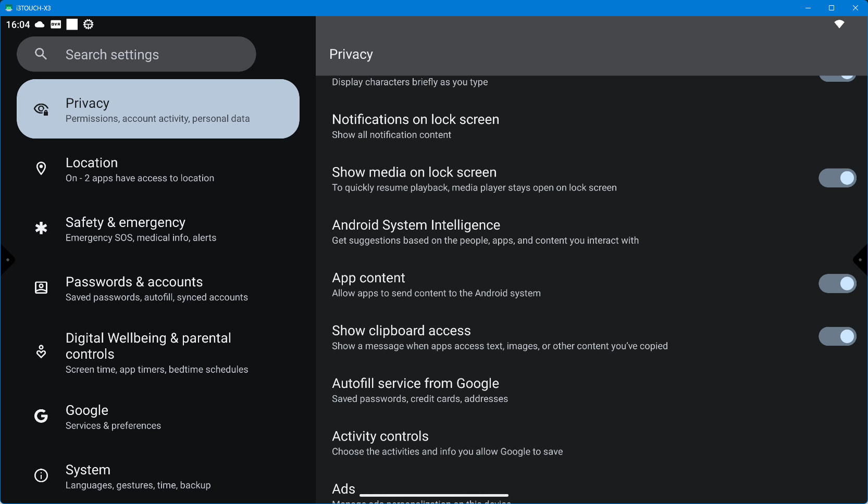Click the Google G logo icon
Viewport: 868px width, 504px height.
[41, 416]
